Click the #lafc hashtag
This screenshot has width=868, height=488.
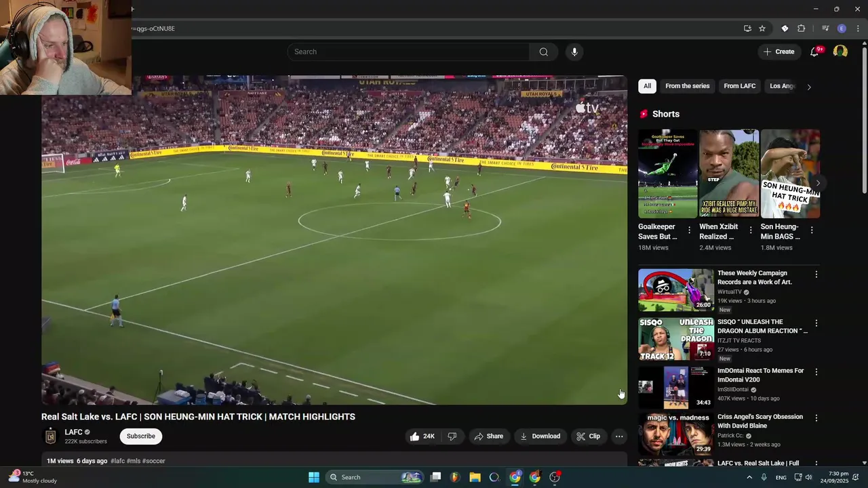118,462
